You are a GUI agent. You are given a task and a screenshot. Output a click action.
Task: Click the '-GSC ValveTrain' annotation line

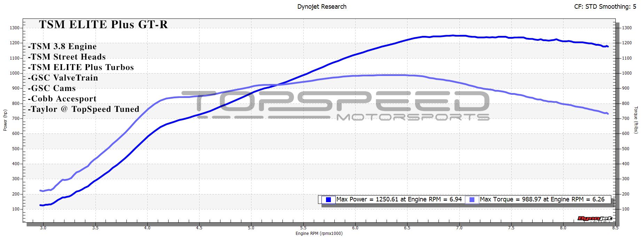pyautogui.click(x=63, y=78)
